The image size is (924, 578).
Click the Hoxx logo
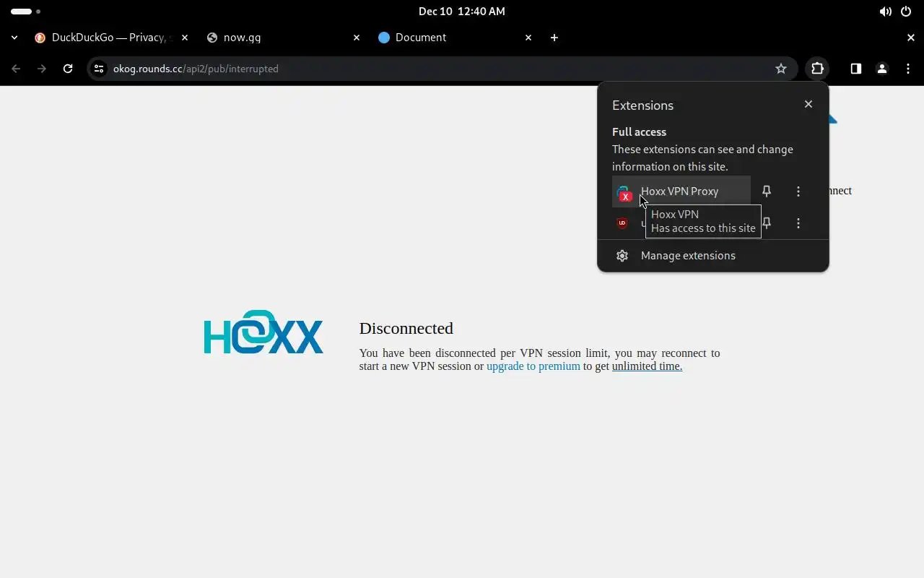coord(263,332)
